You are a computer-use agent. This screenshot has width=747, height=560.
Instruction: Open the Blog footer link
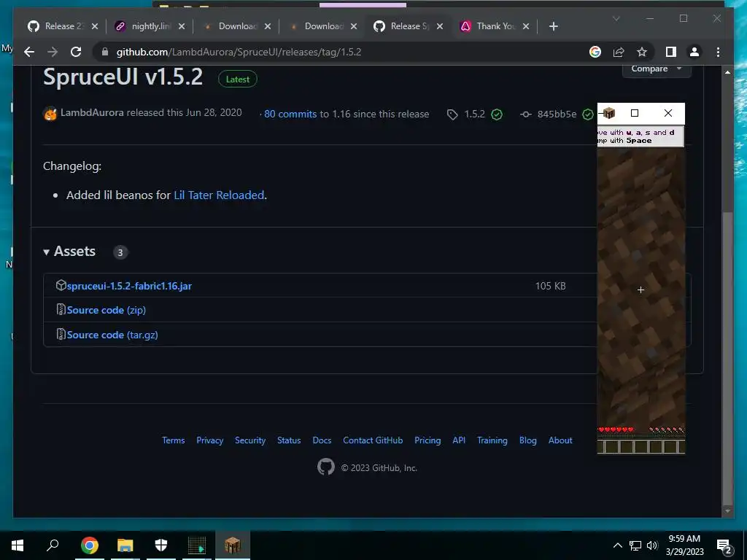tap(528, 440)
